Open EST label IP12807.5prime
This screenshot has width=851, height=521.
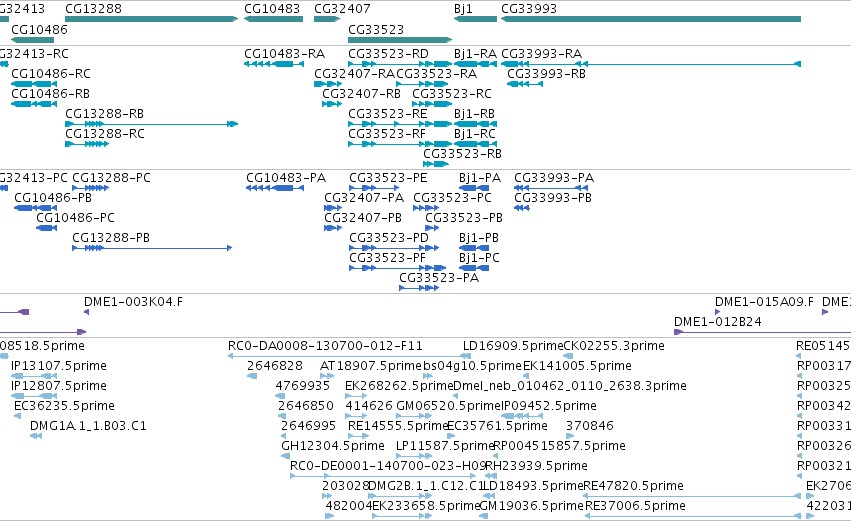(x=59, y=386)
